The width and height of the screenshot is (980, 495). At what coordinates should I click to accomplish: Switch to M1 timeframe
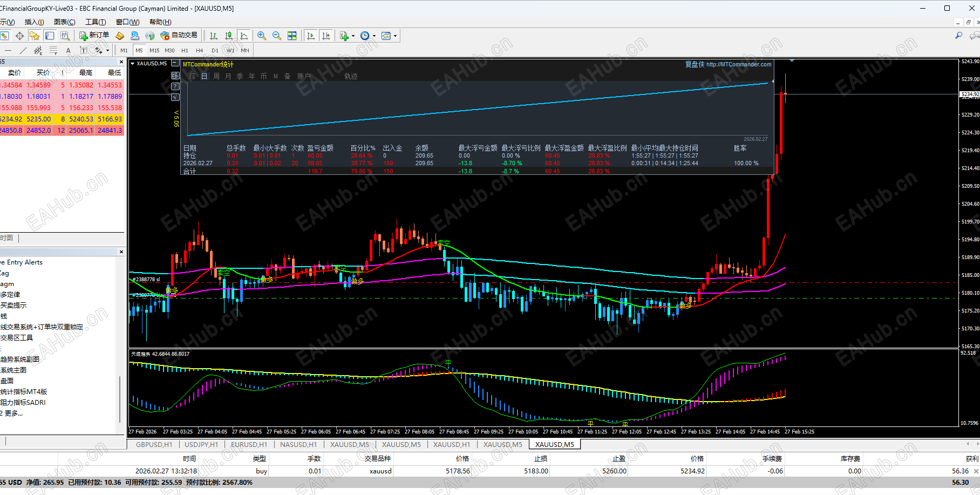(124, 50)
